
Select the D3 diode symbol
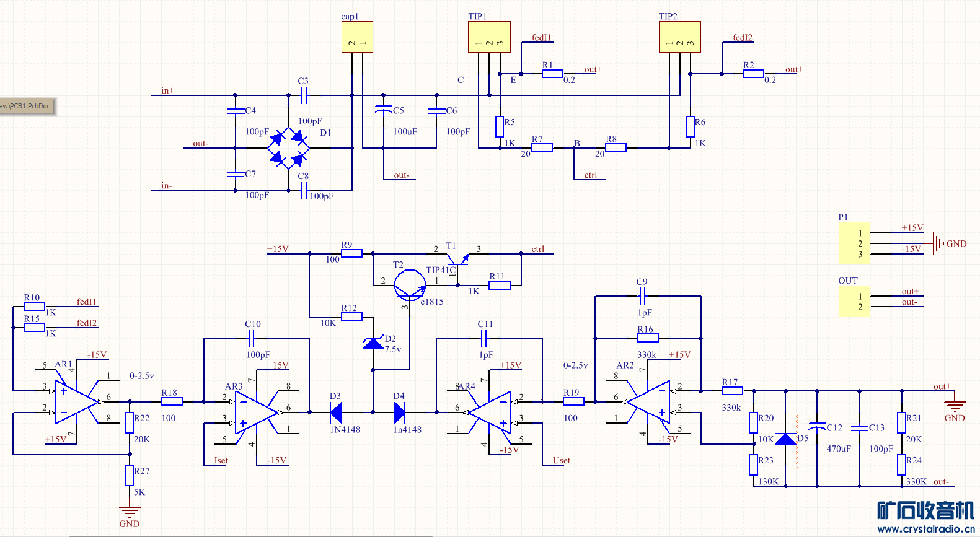pos(336,413)
